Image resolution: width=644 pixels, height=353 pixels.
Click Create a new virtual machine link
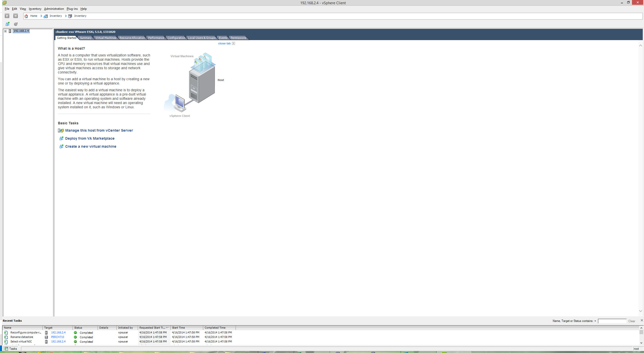point(91,146)
